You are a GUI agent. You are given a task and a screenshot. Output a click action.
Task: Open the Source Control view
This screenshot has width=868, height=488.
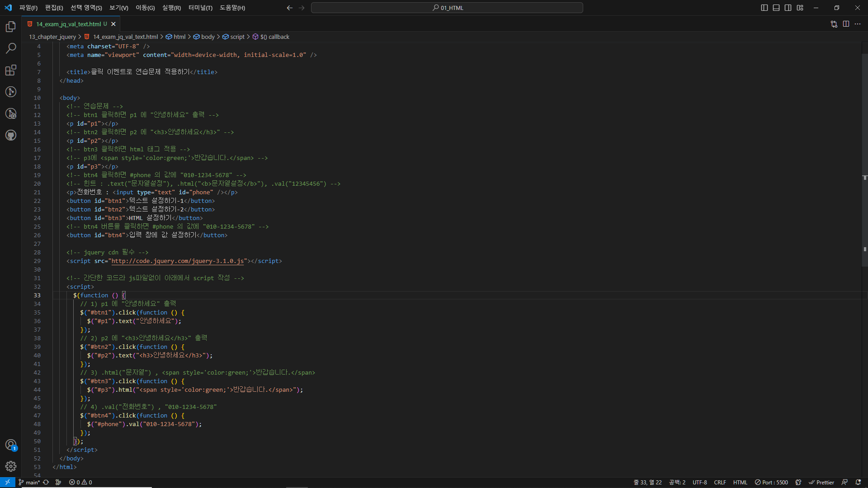point(11,92)
